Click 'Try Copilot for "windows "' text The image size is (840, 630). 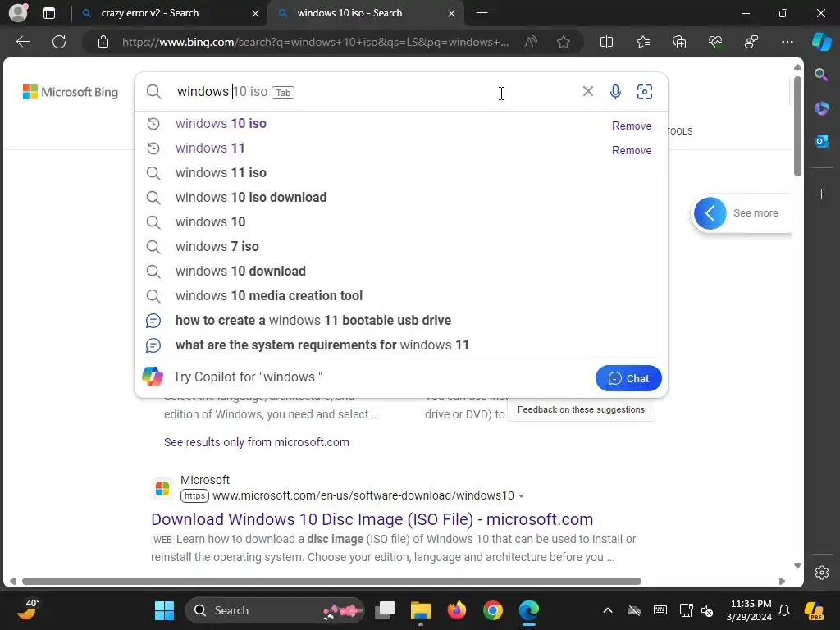[x=248, y=377]
